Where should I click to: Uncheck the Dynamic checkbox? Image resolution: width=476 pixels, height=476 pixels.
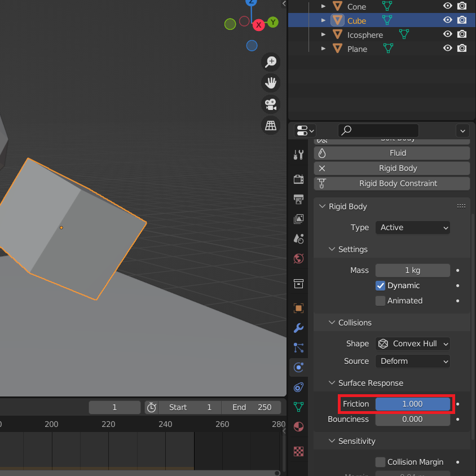tap(381, 285)
